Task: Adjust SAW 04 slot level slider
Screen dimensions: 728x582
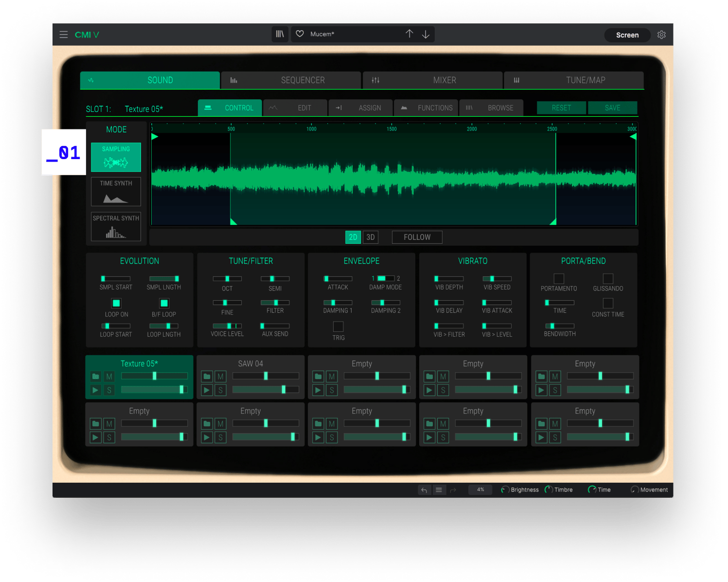Action: pos(266,390)
